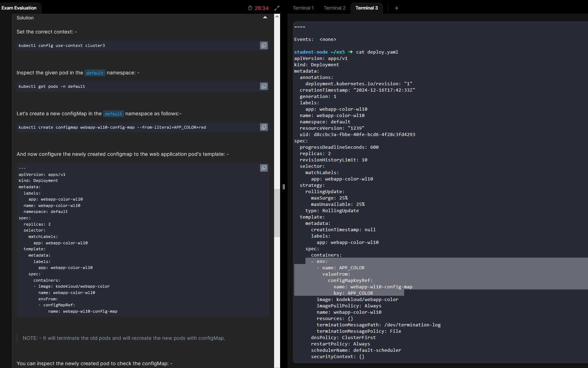Viewport: 588px width, 368px height.
Task: Select the Terminal 3 tab
Action: tap(366, 8)
